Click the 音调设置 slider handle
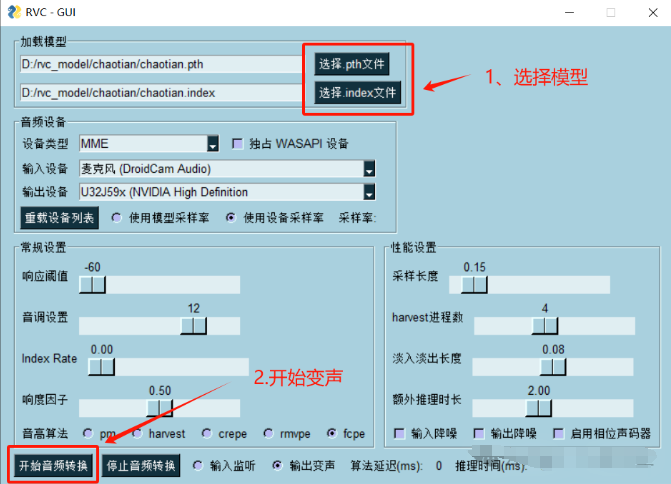Image resolution: width=671 pixels, height=484 pixels. (x=193, y=326)
